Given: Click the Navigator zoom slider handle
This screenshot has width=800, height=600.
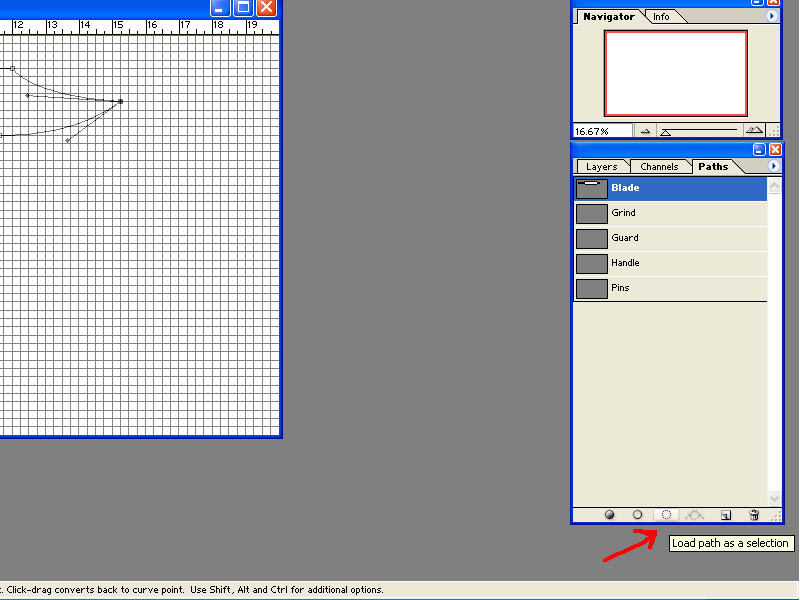Looking at the screenshot, I should pos(665,133).
